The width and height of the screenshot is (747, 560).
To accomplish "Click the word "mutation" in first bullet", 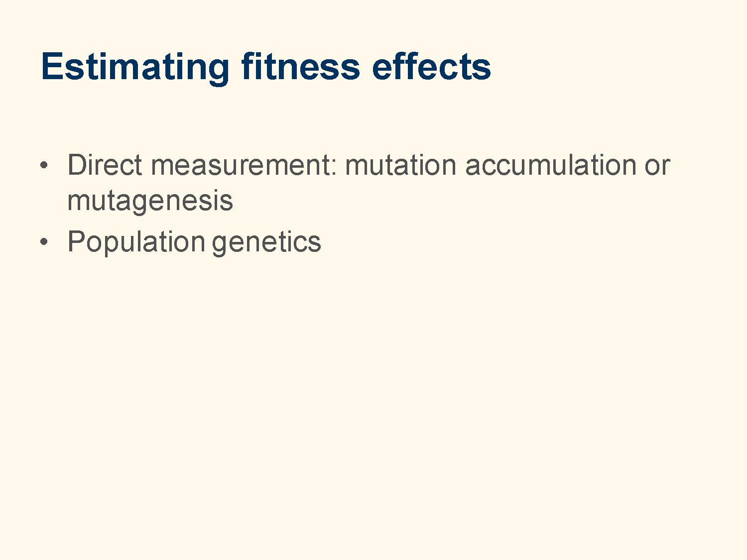I will click(400, 165).
